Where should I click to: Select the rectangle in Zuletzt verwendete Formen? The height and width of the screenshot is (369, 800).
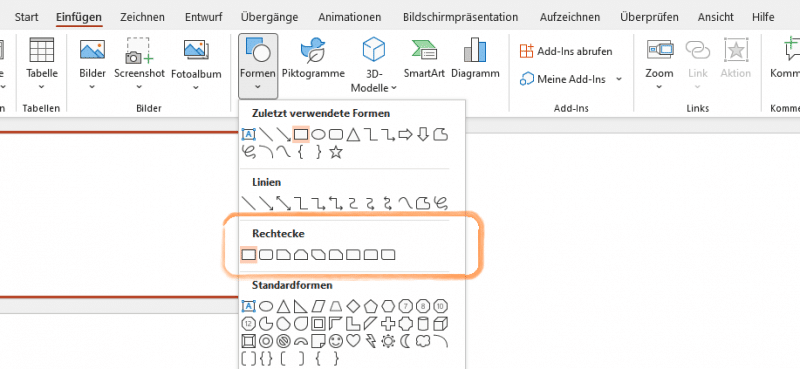301,135
